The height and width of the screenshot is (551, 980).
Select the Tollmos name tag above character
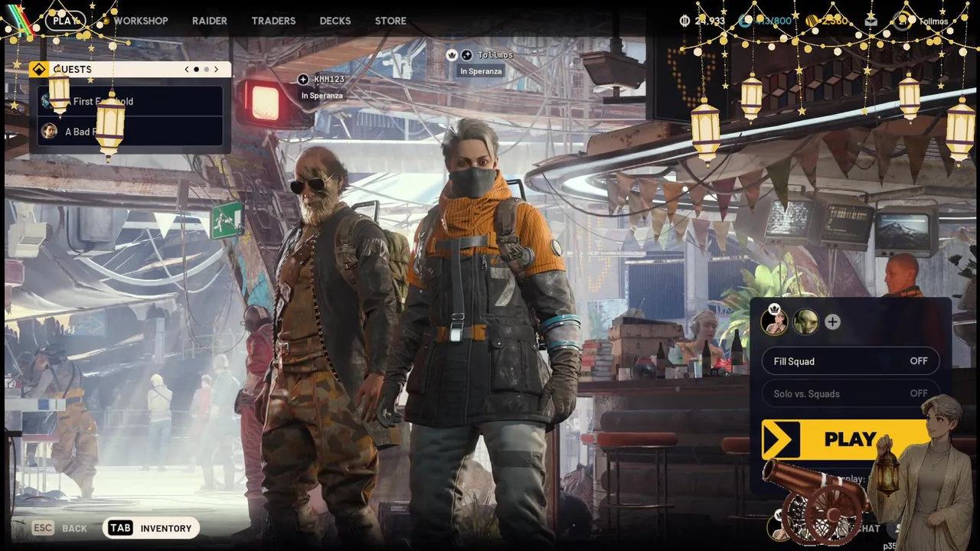[x=495, y=55]
